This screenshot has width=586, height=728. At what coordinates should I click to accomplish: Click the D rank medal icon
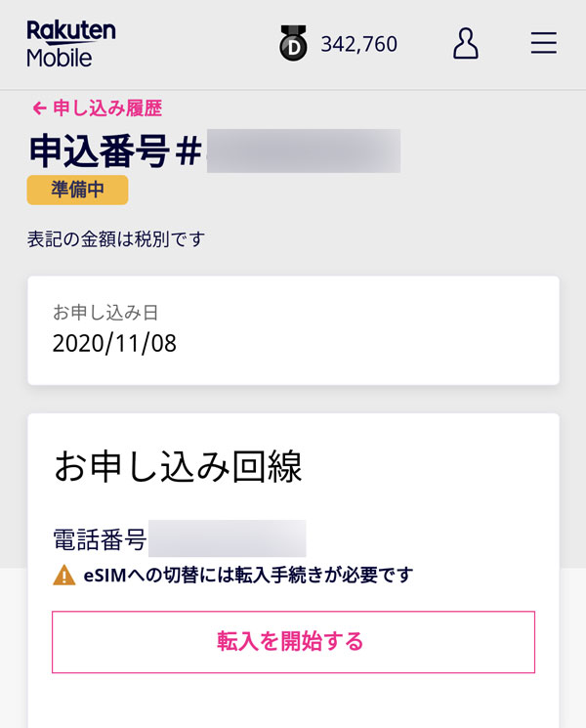[x=293, y=45]
